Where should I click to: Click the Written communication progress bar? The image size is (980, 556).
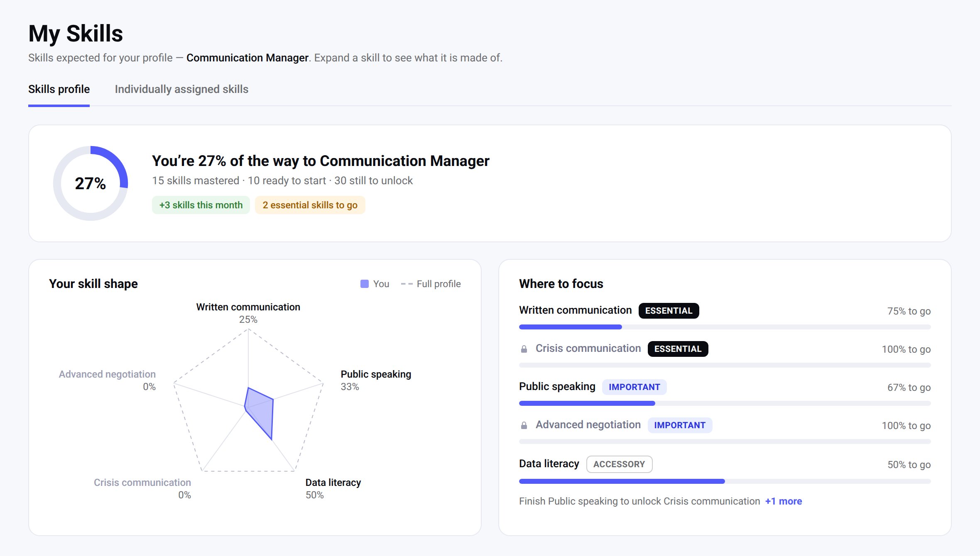(x=725, y=327)
